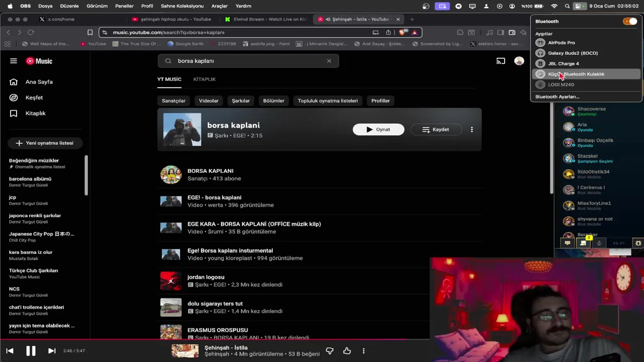Open the Shacoverse friend entry
Viewport: 644px width, 362px height.
(x=596, y=111)
